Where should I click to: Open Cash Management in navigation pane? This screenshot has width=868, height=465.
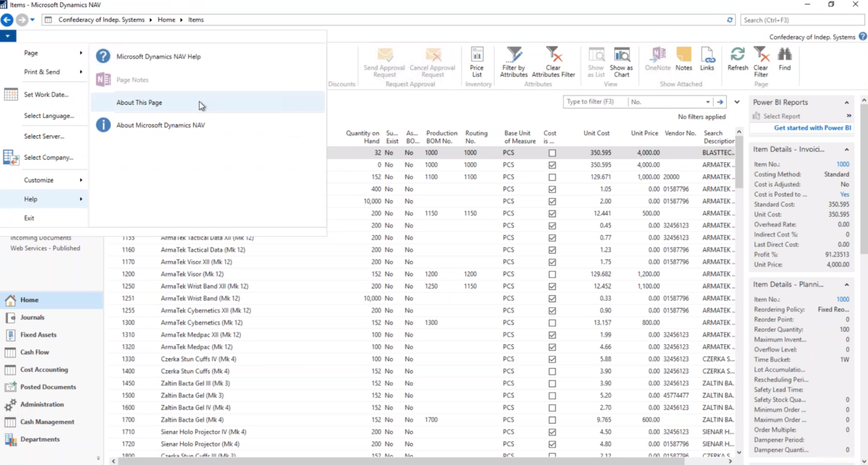[47, 422]
